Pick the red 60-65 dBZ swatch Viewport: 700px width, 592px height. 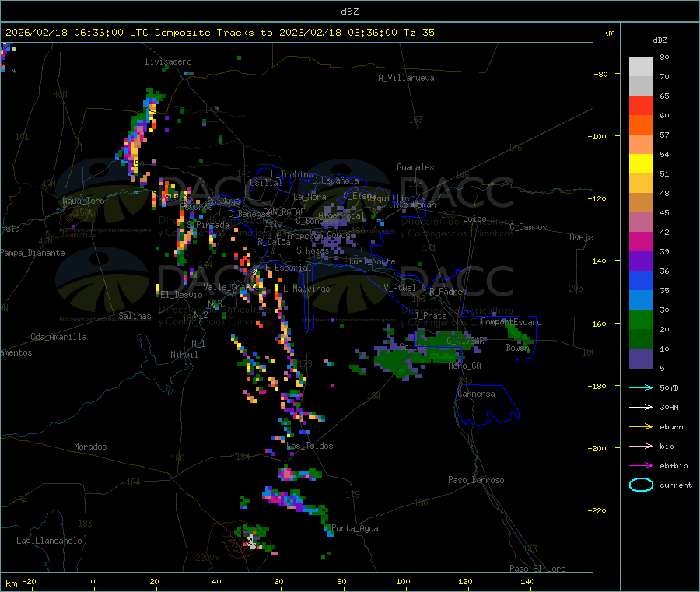641,105
